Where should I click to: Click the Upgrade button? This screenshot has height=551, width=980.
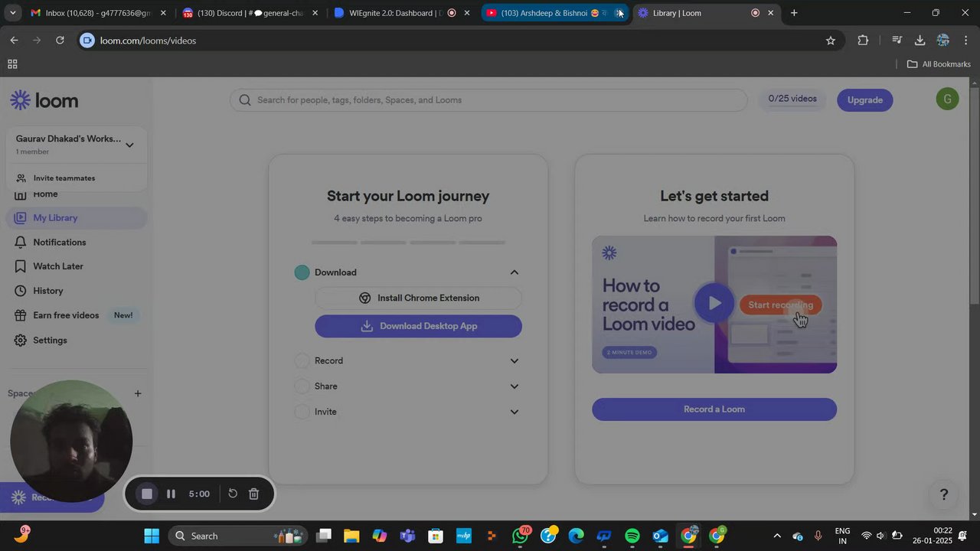[864, 100]
